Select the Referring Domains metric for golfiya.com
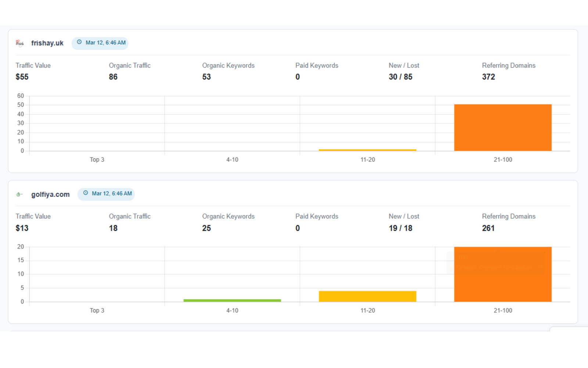This screenshot has width=588, height=368. click(509, 222)
